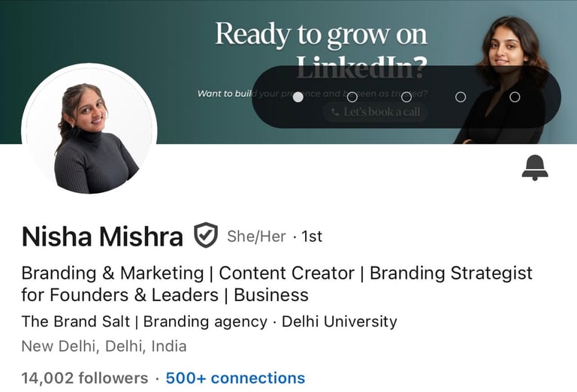Click the New Delhi, Delhi, India location
The image size is (577, 392).
[104, 346]
